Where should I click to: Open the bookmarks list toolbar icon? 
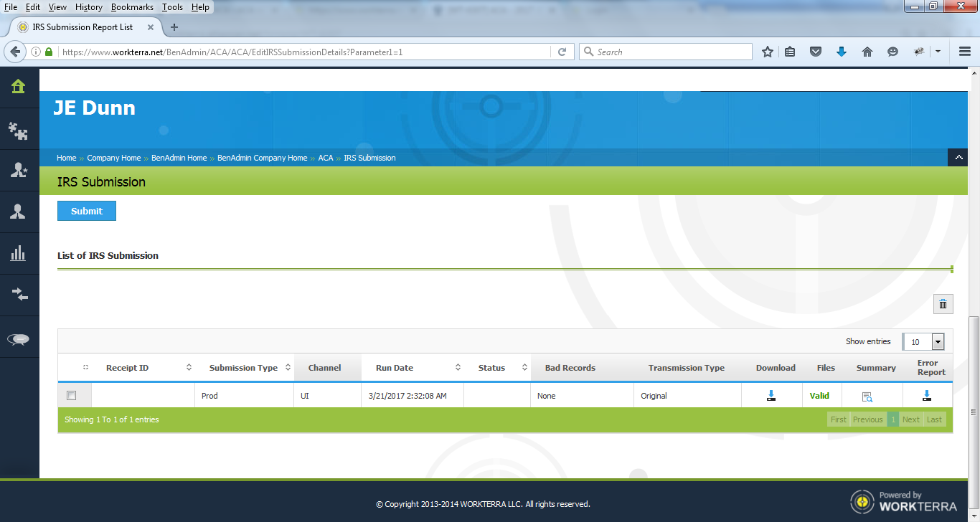(x=790, y=52)
